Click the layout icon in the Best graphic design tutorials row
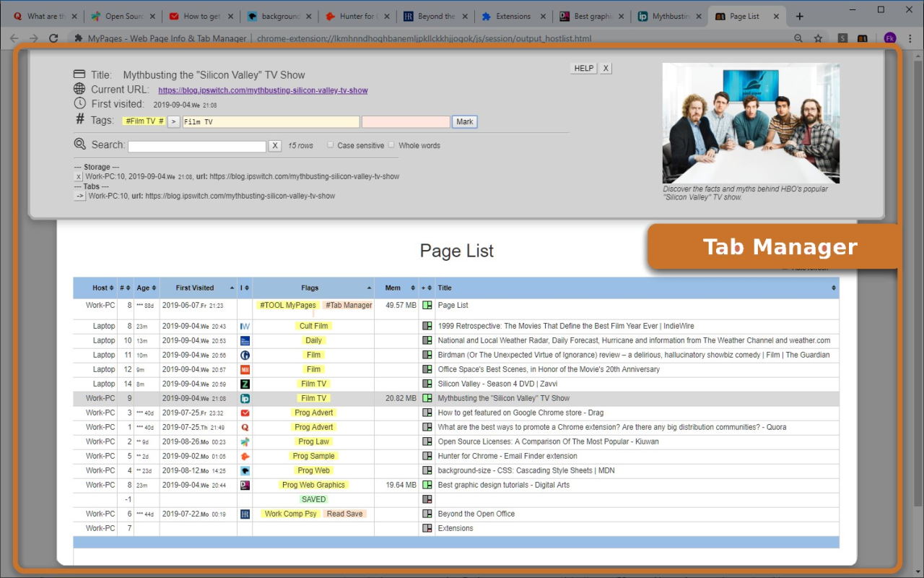 tap(427, 485)
